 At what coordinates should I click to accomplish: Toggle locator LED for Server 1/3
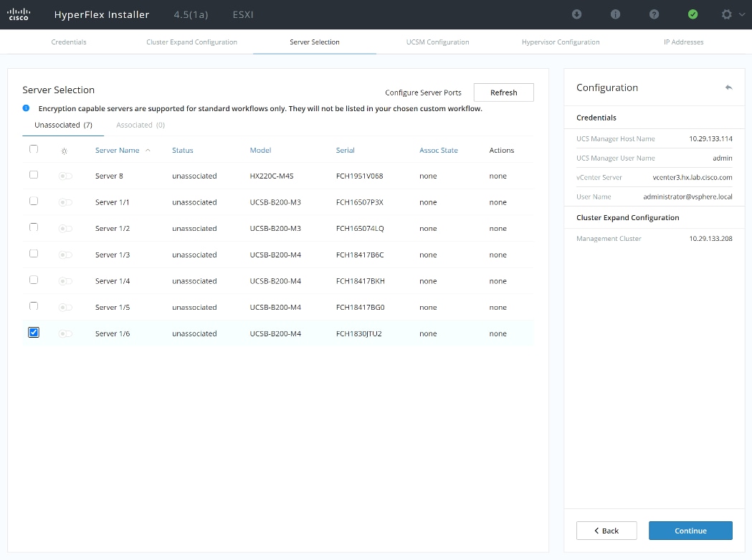pos(65,255)
